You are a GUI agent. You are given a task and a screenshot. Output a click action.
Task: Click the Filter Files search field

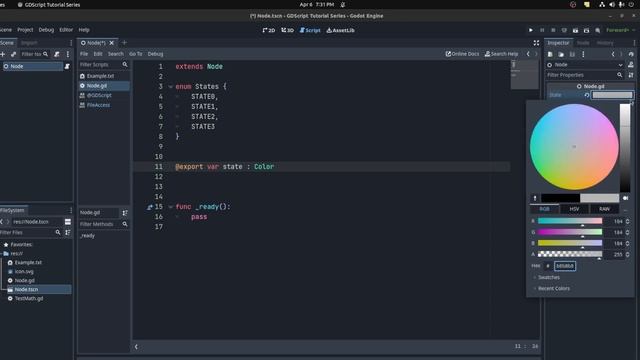tap(31, 232)
